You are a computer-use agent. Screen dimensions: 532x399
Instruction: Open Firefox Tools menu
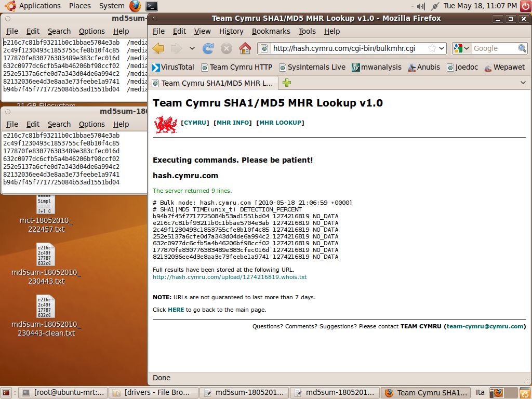pyautogui.click(x=307, y=31)
